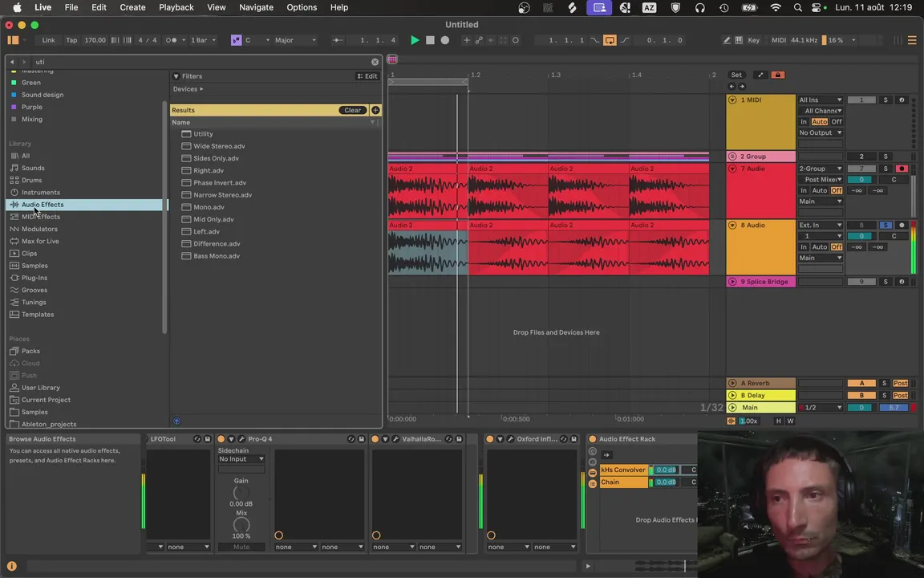Select the Sound design color collection
Viewport: 924px width, 578px height.
click(x=43, y=95)
